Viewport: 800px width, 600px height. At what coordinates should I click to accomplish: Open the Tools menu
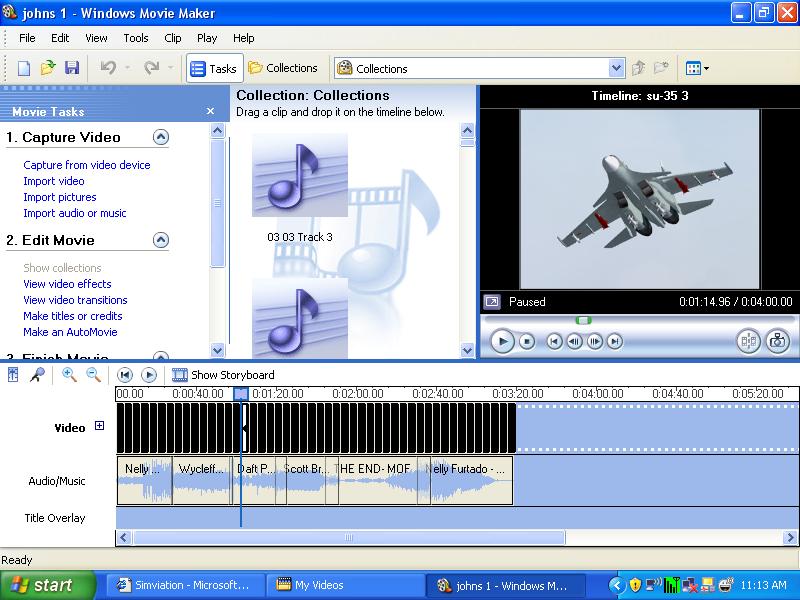[136, 38]
